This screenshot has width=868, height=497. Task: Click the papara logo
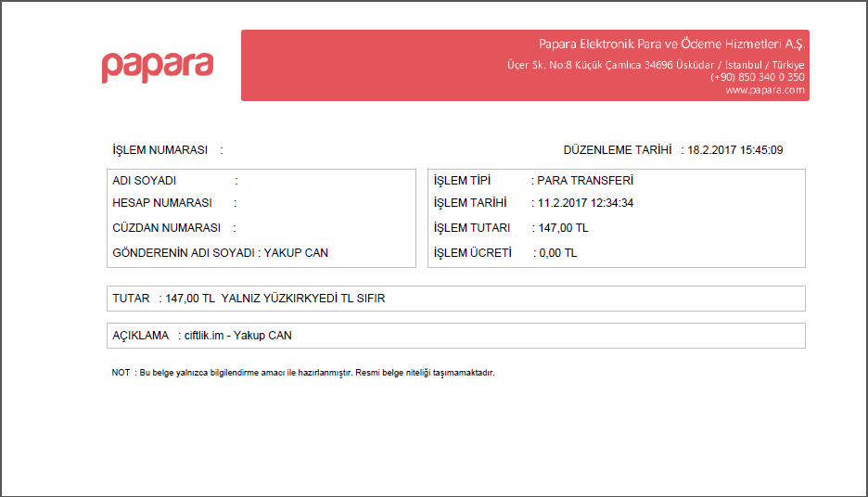point(158,68)
